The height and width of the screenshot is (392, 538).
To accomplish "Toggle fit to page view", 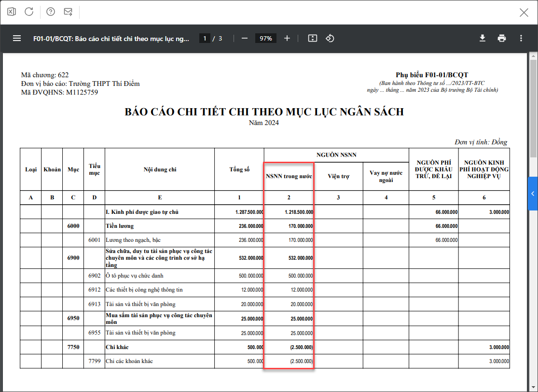I will click(312, 38).
